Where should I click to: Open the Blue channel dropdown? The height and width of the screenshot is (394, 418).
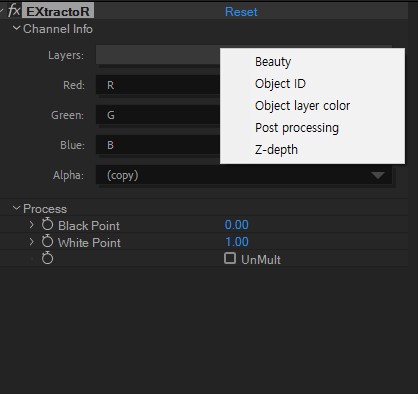158,145
